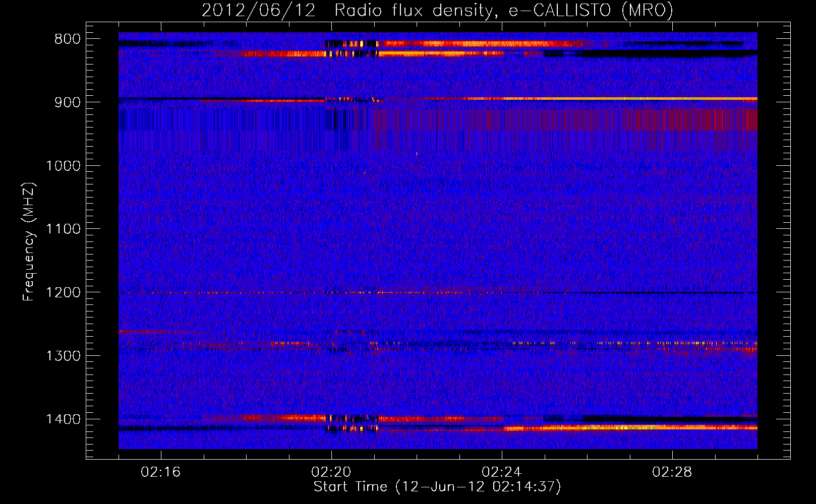Click the 02:28 time tick label

tap(672, 472)
